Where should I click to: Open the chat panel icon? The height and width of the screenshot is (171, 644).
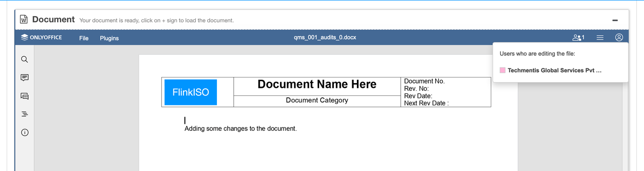pos(25,96)
